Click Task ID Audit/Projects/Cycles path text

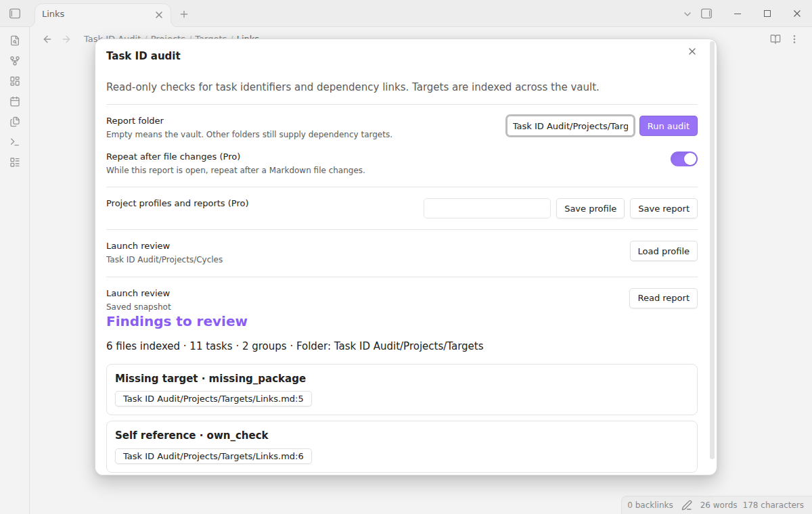164,259
